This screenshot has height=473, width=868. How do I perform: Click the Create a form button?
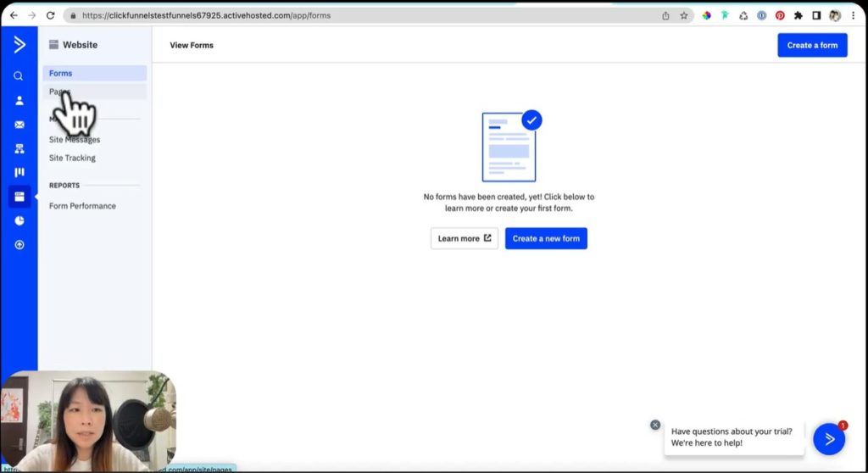point(811,45)
